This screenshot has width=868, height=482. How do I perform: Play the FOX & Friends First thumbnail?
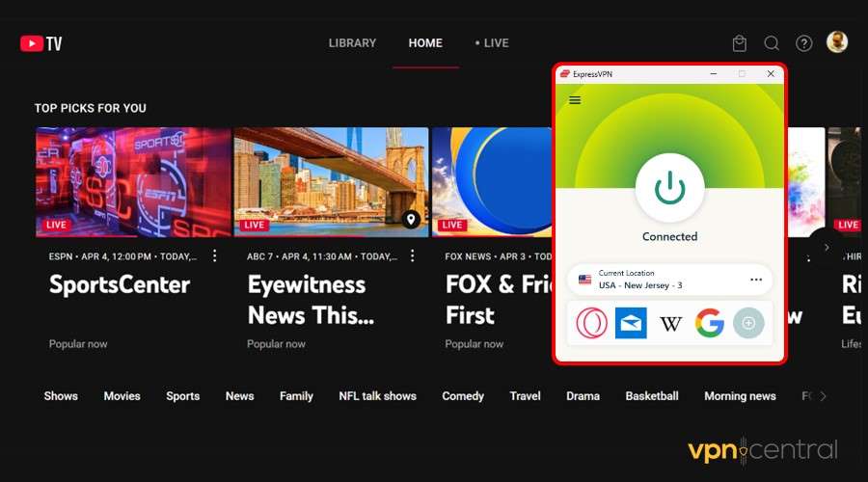pyautogui.click(x=492, y=182)
